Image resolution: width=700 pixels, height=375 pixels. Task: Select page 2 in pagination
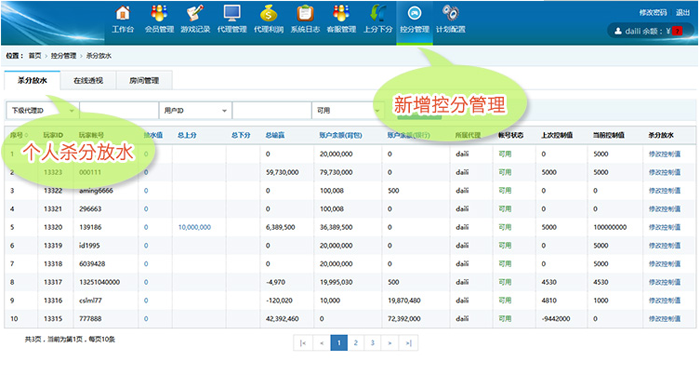(356, 343)
